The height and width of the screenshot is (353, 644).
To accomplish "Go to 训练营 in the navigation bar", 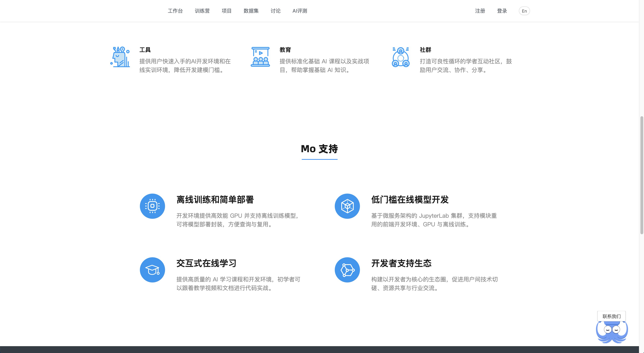I will tap(202, 11).
